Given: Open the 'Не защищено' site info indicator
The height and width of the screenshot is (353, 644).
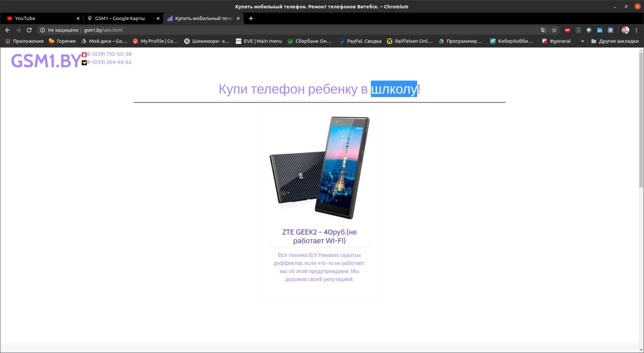Looking at the screenshot, I should [x=59, y=30].
